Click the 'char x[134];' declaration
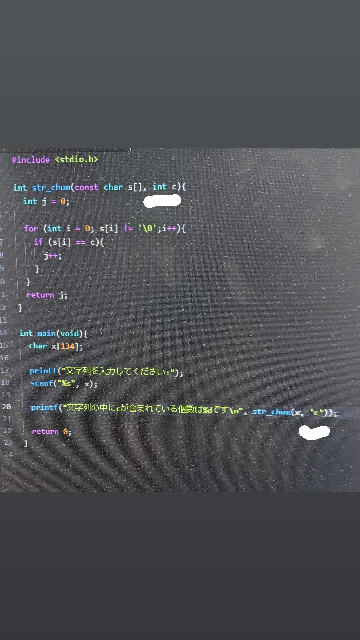Viewport: 360px width, 640px height. coord(56,346)
